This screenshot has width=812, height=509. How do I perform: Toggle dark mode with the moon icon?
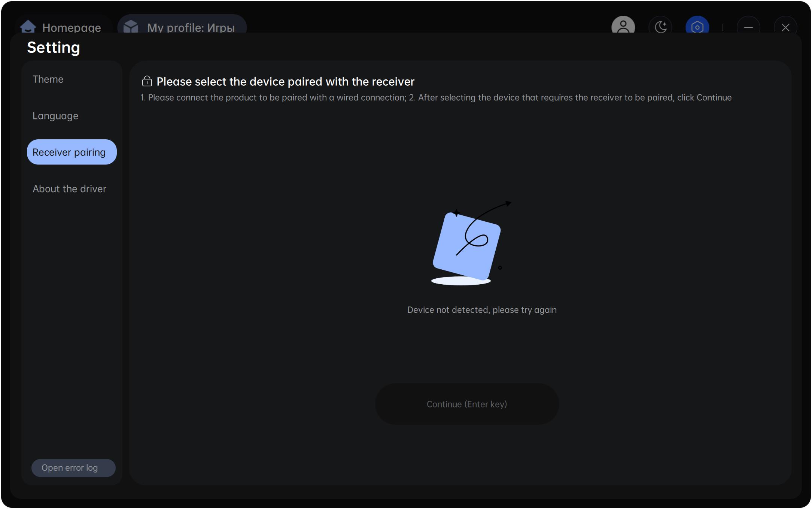tap(660, 26)
